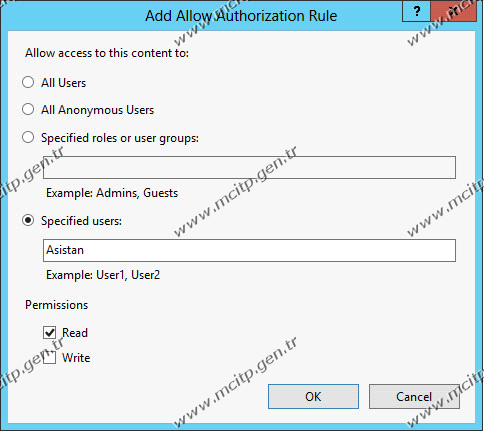Open the help question mark button
The image size is (484, 431).
416,11
